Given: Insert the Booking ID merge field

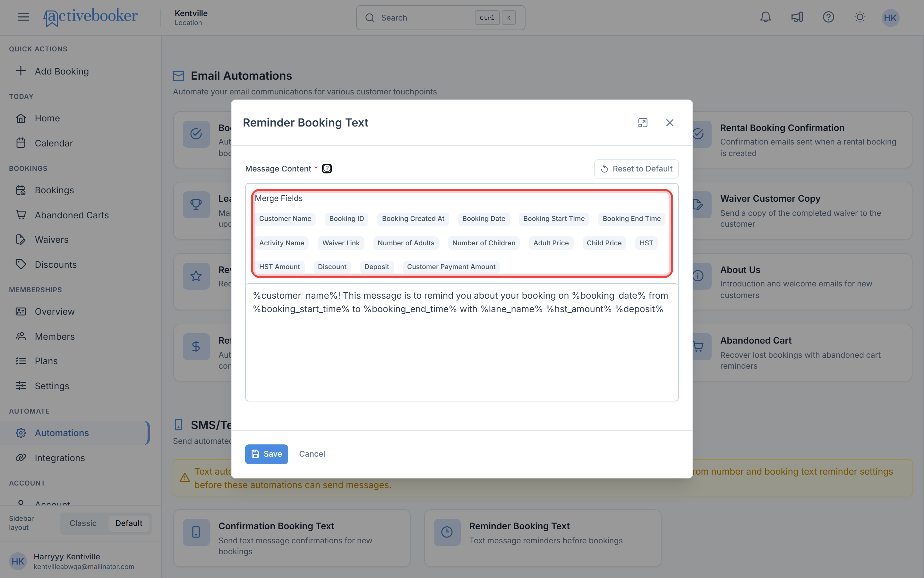Looking at the screenshot, I should tap(347, 219).
